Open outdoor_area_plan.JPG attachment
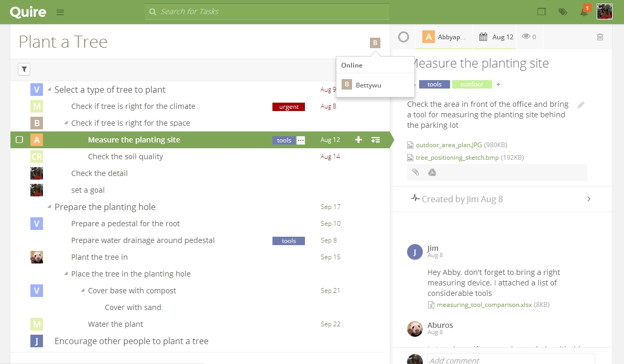This screenshot has height=364, width=624. pyautogui.click(x=449, y=145)
